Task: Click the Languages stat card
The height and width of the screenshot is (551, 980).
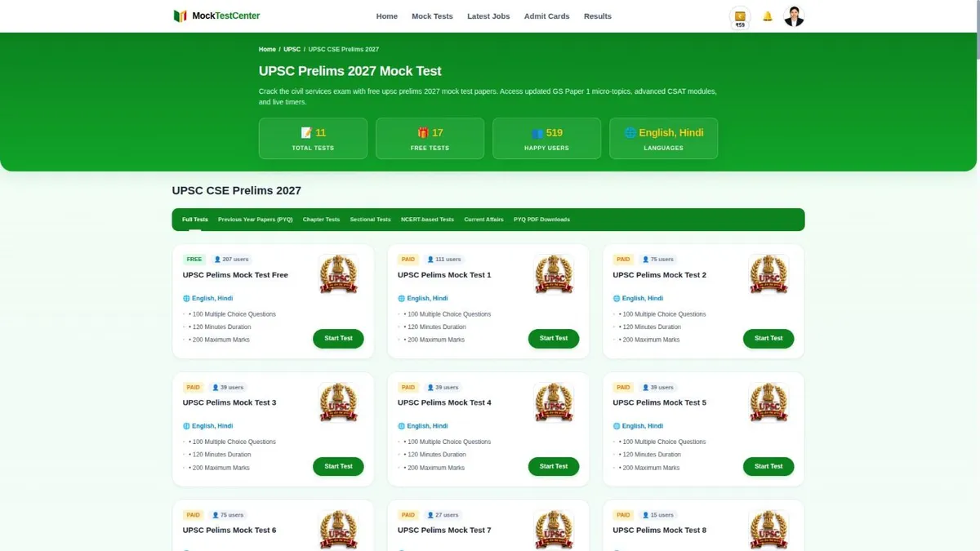Action: coord(663,138)
